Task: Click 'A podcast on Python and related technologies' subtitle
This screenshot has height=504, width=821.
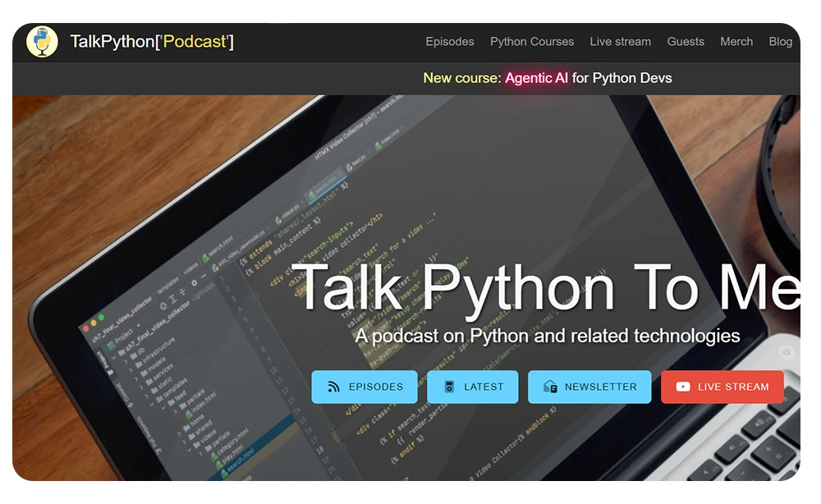Action: (547, 336)
